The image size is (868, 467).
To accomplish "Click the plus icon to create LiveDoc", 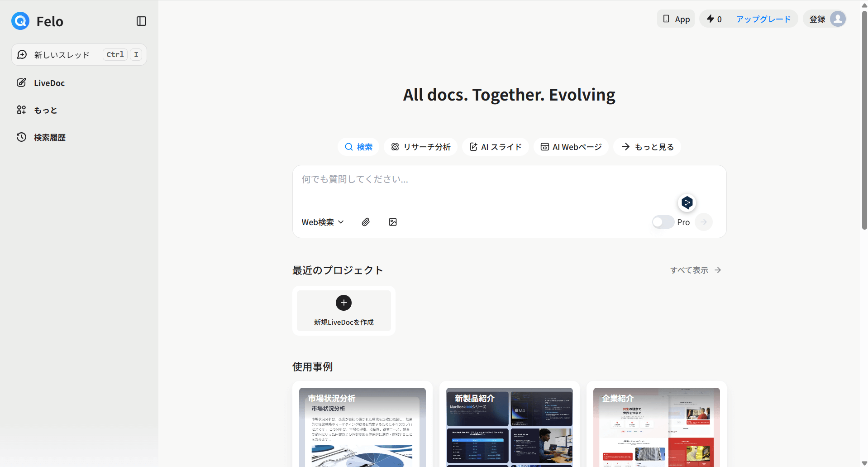I will click(x=343, y=303).
